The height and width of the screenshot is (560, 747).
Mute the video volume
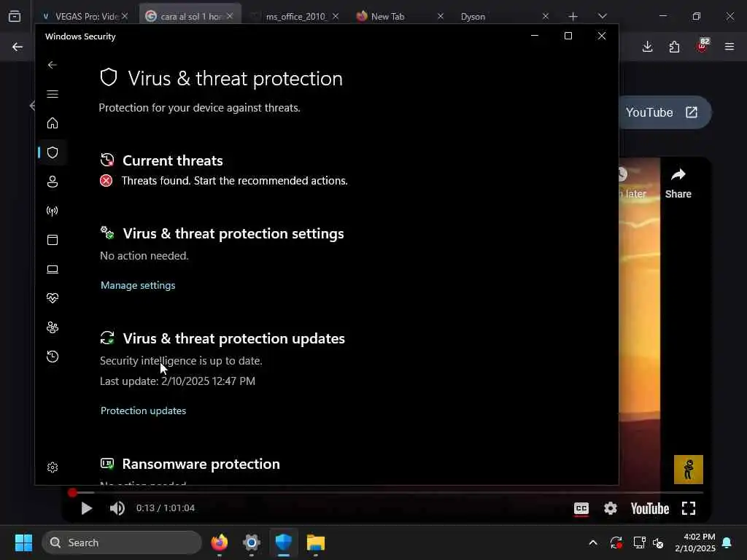117,508
